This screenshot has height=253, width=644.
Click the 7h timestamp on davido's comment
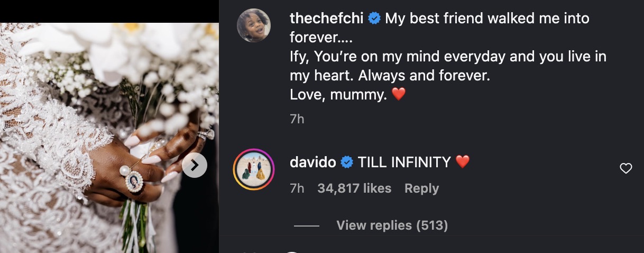point(297,188)
